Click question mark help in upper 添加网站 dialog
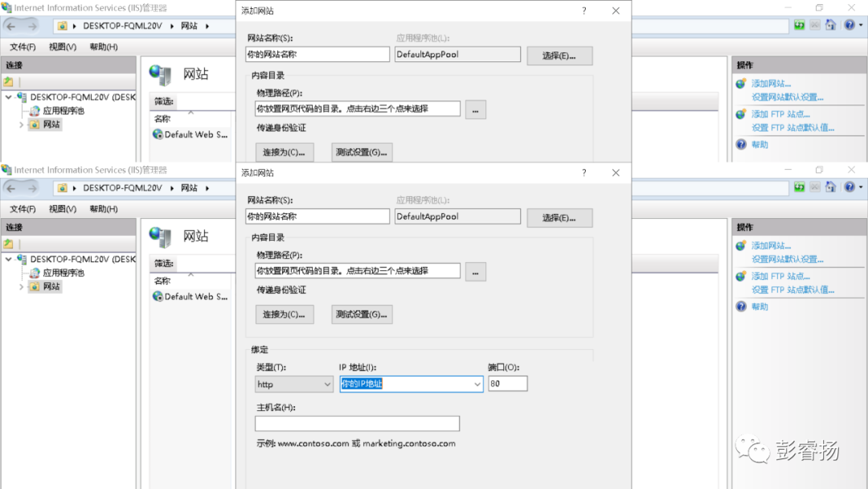 tap(584, 10)
